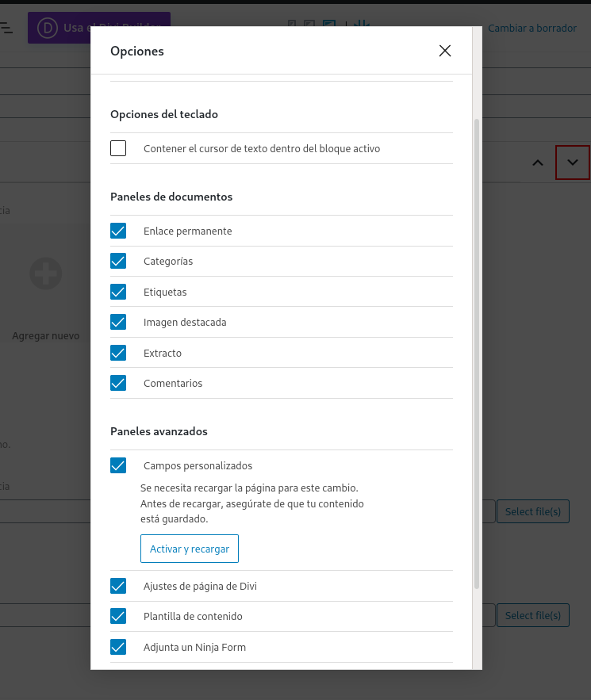The height and width of the screenshot is (700, 591).
Task: Toggle the Extracto panel checkbox
Action: click(118, 353)
